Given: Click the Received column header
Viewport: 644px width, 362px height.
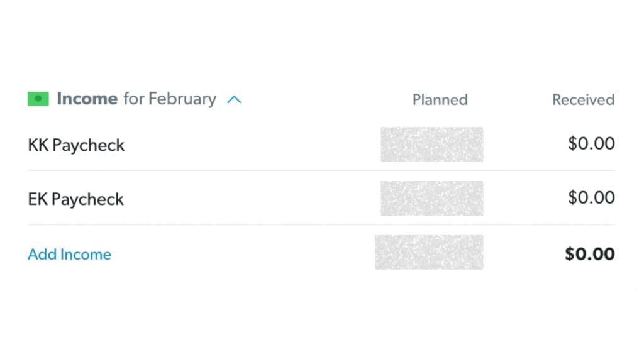Looking at the screenshot, I should (x=583, y=99).
